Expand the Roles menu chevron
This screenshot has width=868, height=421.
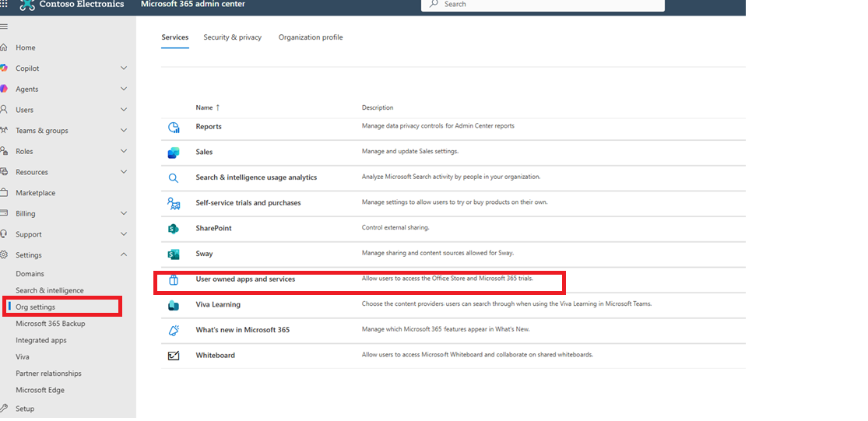point(124,151)
